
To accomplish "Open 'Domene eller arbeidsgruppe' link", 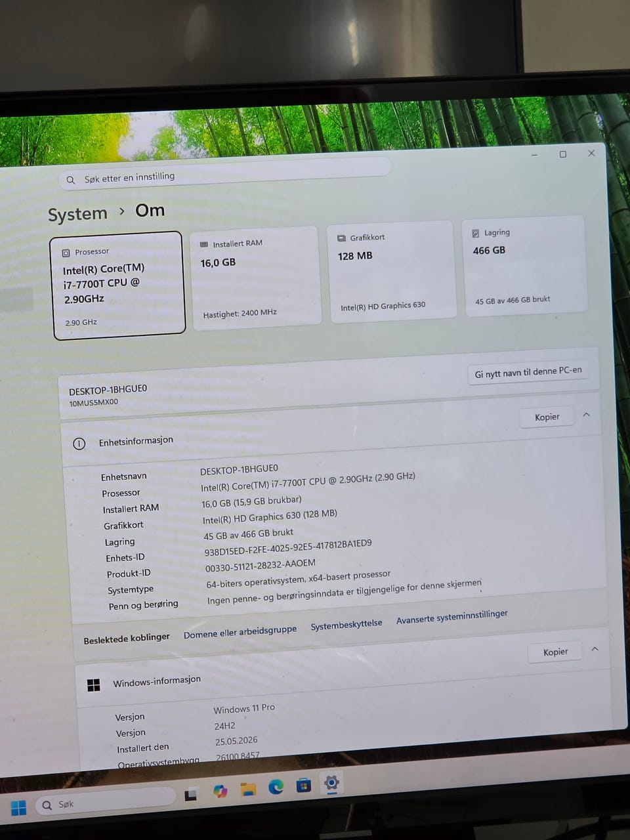I will click(240, 631).
